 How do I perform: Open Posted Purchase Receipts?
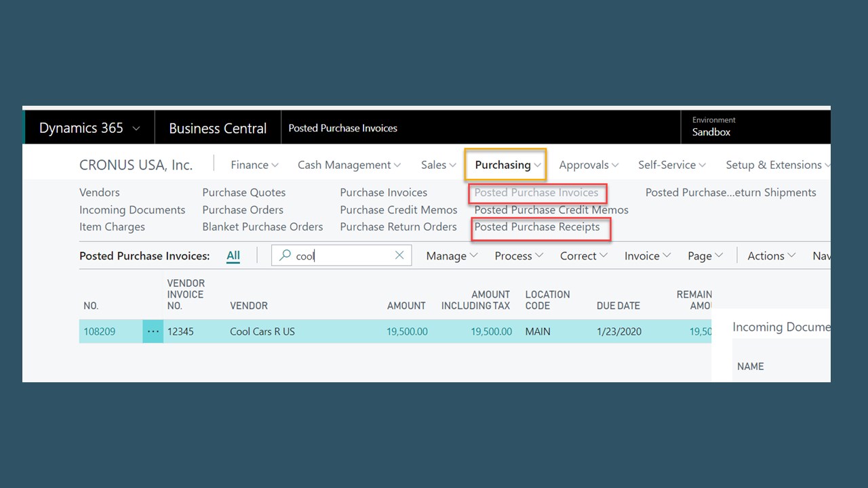coord(537,227)
